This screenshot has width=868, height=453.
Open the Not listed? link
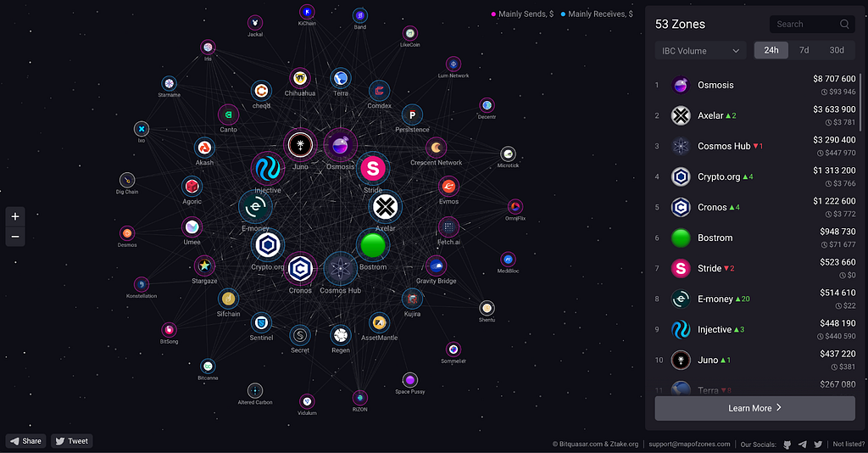[849, 445]
